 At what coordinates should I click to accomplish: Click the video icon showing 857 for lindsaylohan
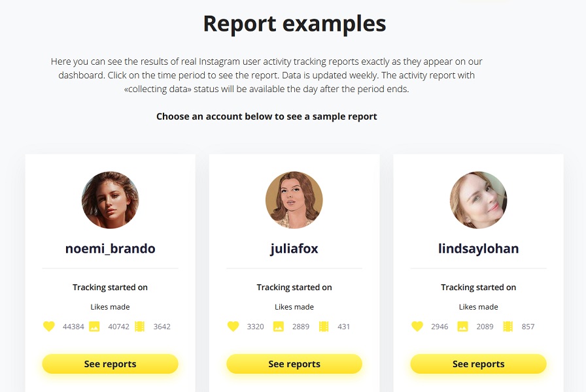tap(508, 326)
